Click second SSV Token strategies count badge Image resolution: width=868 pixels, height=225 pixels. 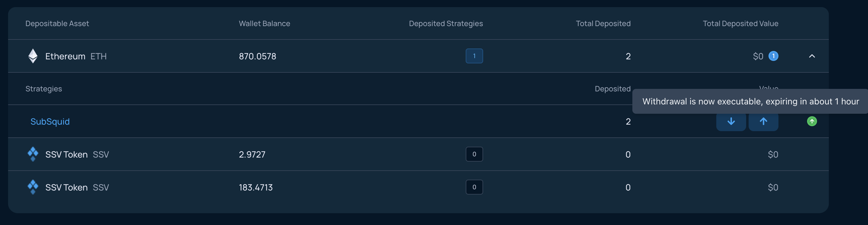474,187
